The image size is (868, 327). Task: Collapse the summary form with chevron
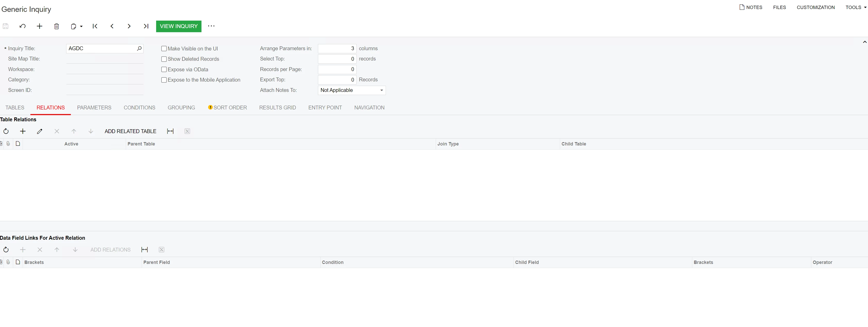coord(864,42)
